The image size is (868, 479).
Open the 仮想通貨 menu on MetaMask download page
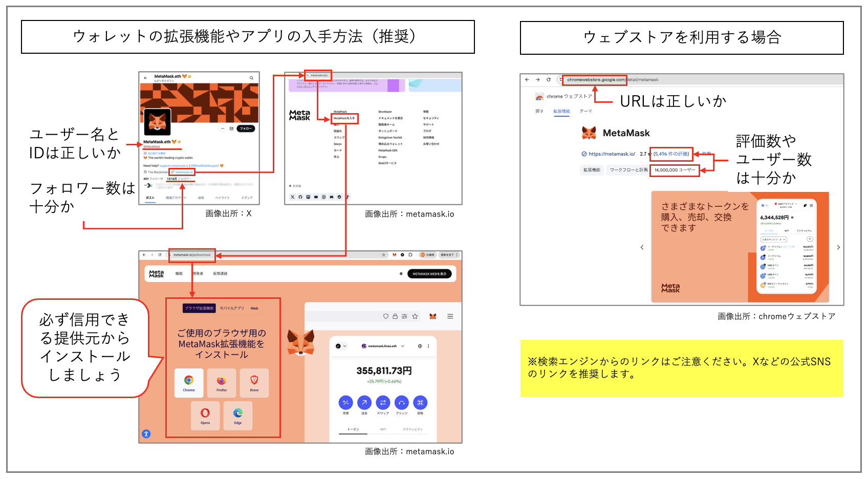point(220,274)
